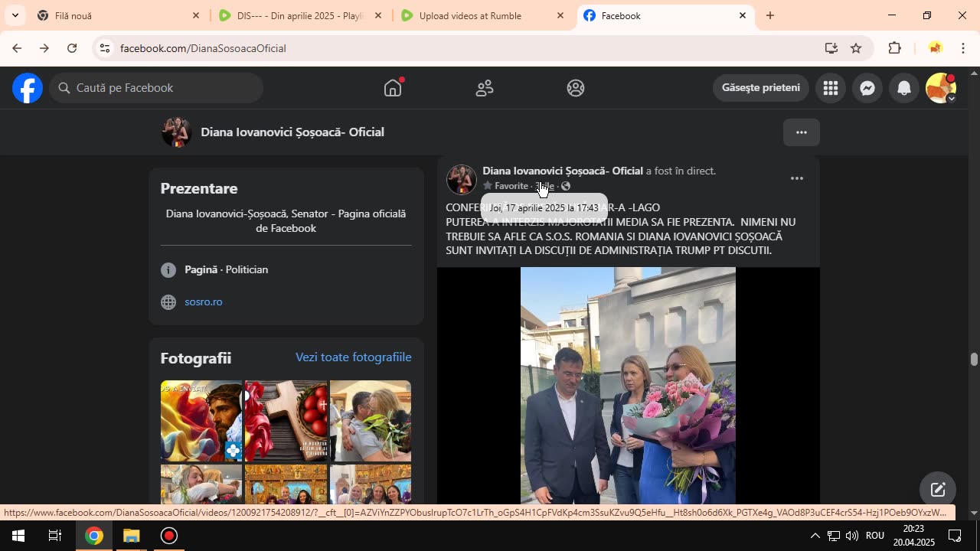Click the Găsește prieteni button
The width and height of the screenshot is (980, 551).
tap(760, 88)
